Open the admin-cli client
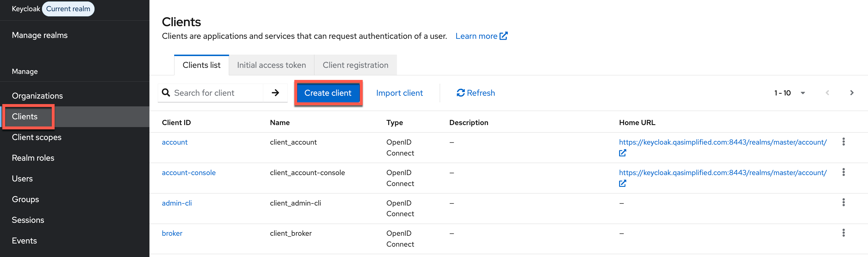 pyautogui.click(x=176, y=203)
